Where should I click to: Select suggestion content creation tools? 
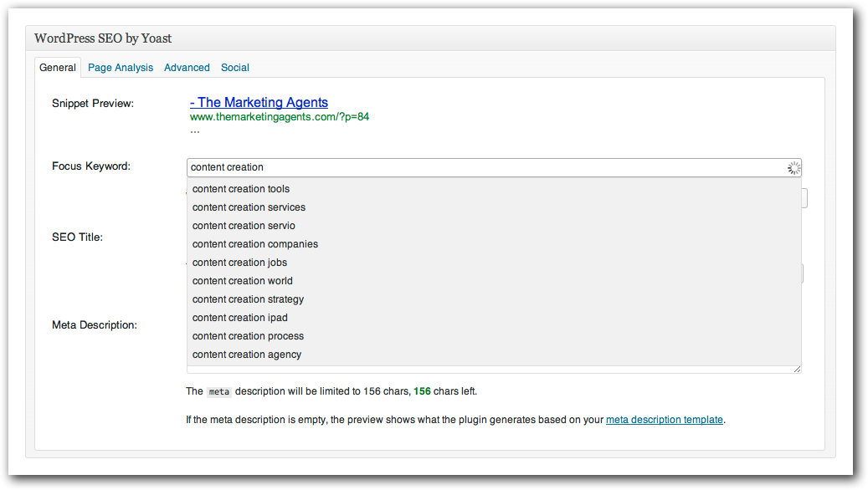coord(494,189)
